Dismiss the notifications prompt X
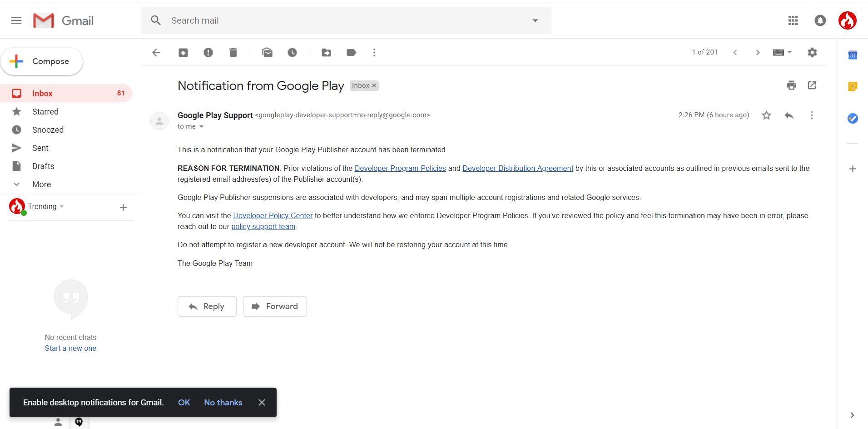This screenshot has width=868, height=429. [x=262, y=403]
